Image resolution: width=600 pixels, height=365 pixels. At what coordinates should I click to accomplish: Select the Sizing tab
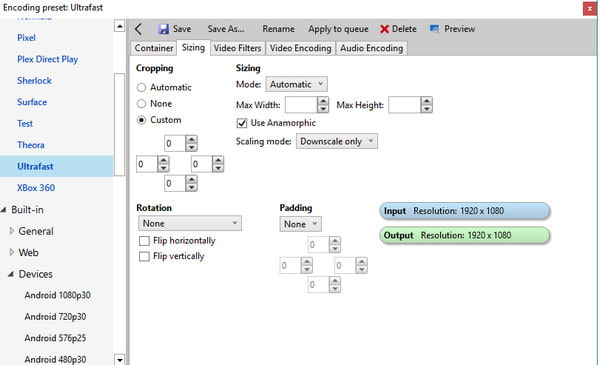coord(193,47)
